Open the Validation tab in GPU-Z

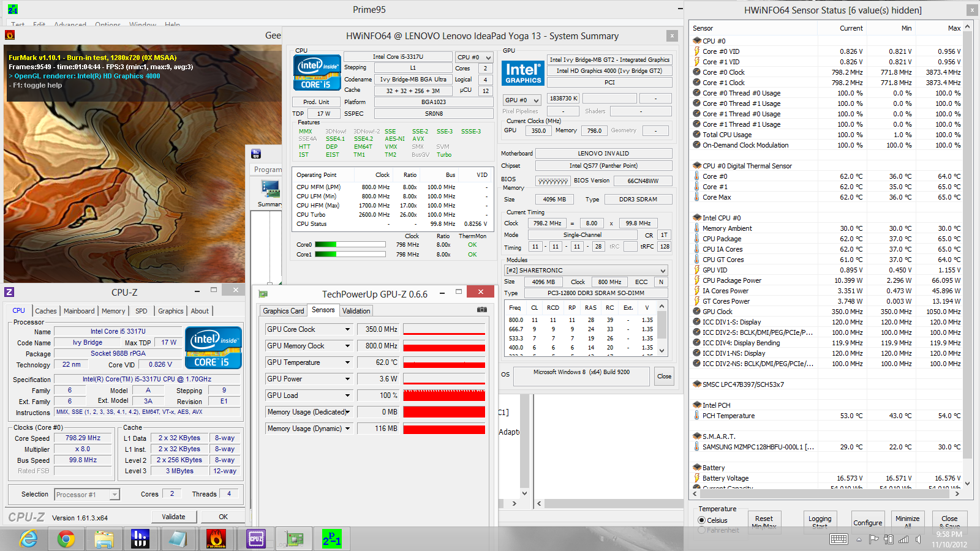[x=356, y=311]
